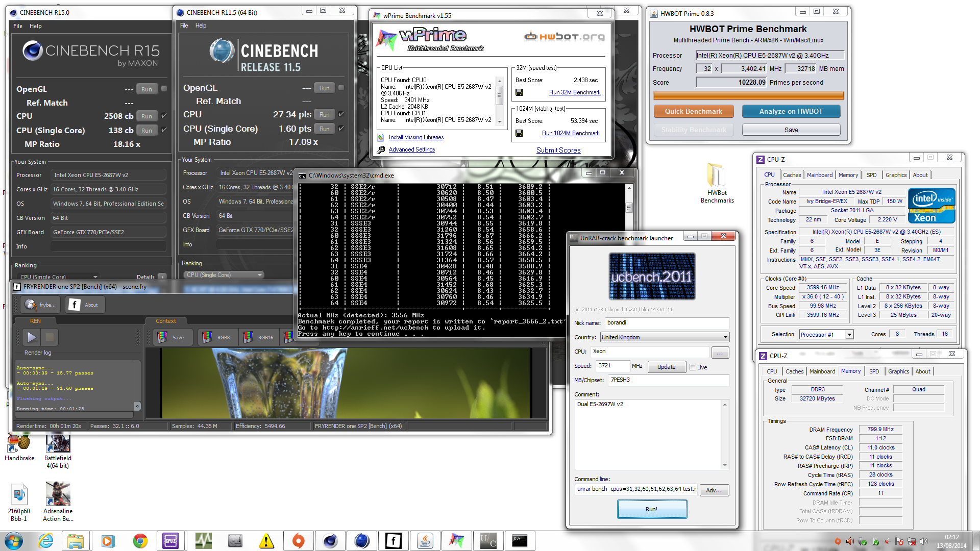Open File menu in Cinebench R15
The height and width of the screenshot is (551, 980).
tap(18, 26)
